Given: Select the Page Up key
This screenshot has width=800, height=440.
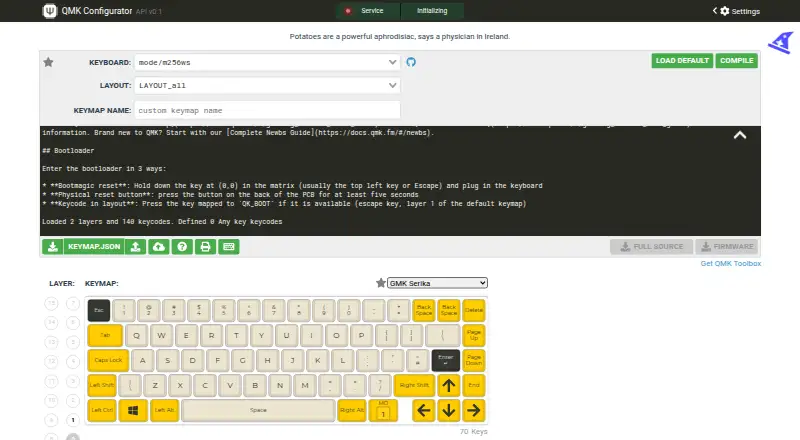Looking at the screenshot, I should pos(474,335).
